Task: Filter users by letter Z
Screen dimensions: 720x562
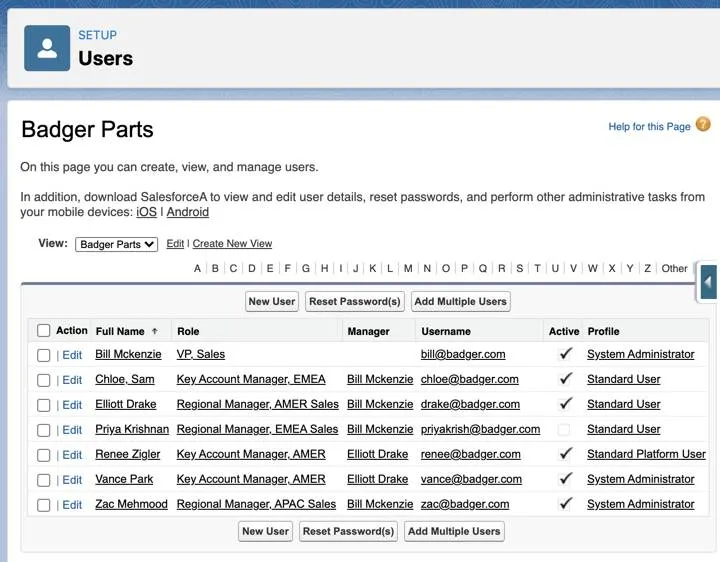Action: click(647, 268)
